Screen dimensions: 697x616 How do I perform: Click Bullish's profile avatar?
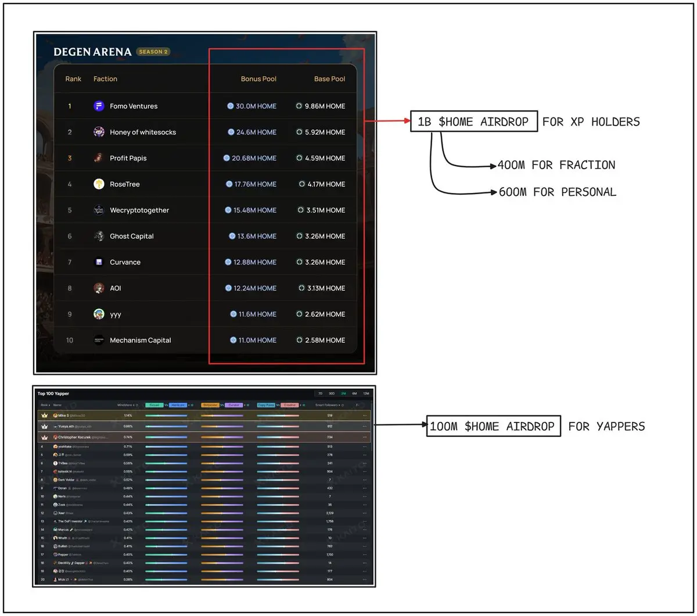[55, 546]
